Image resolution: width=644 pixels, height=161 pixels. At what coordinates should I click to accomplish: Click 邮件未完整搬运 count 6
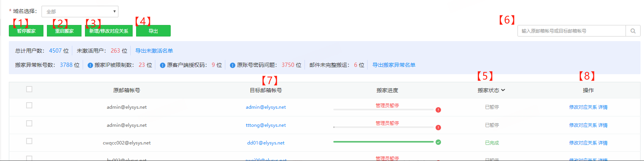click(x=356, y=65)
